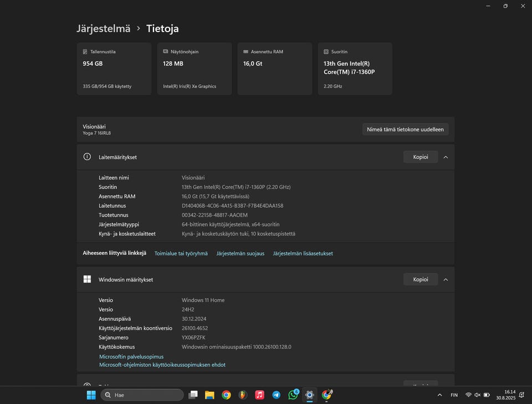
Task: Show hidden system tray icons
Action: (439, 395)
